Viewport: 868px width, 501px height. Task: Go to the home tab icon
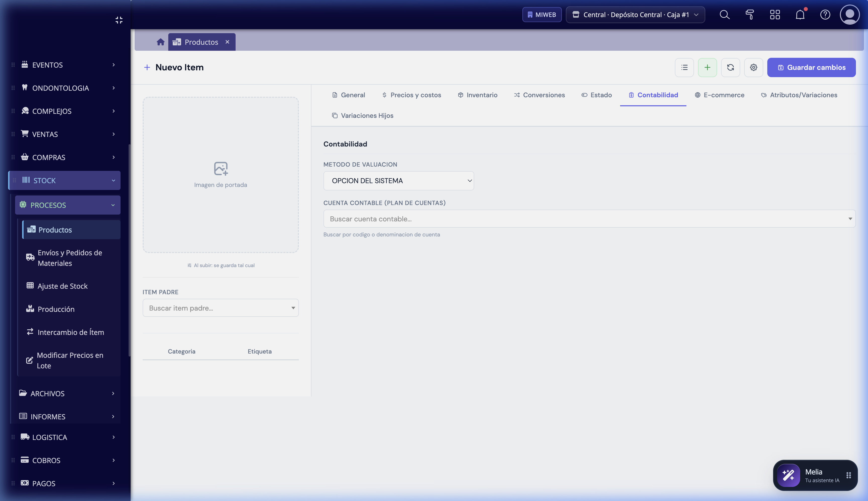click(x=160, y=42)
